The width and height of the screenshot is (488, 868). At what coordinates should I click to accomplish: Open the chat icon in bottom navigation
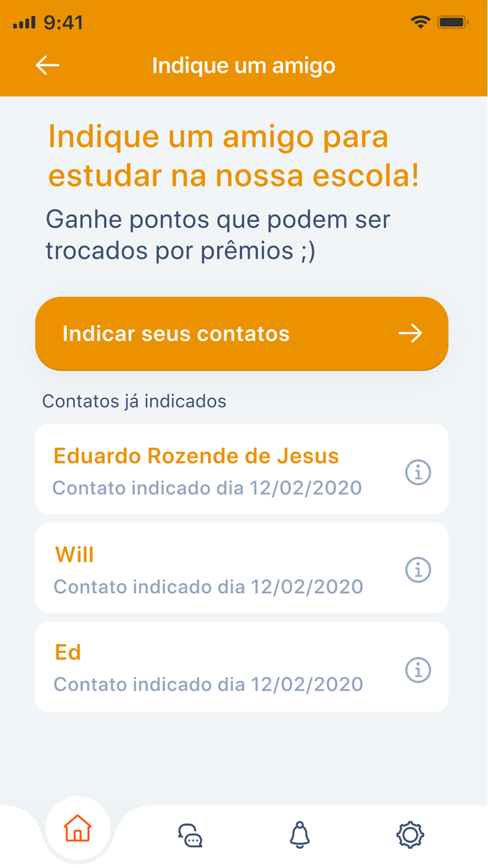click(189, 834)
